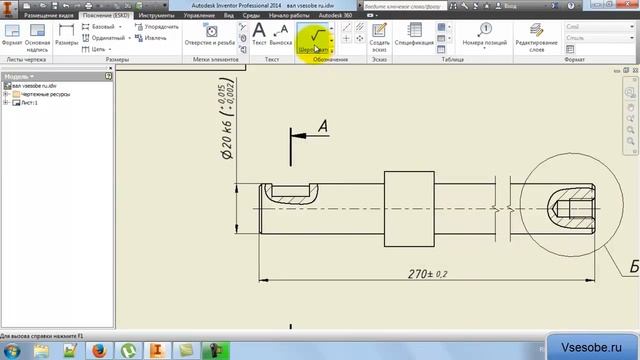Open the Формат sheet format tool
The image size is (640, 360).
click(12, 35)
